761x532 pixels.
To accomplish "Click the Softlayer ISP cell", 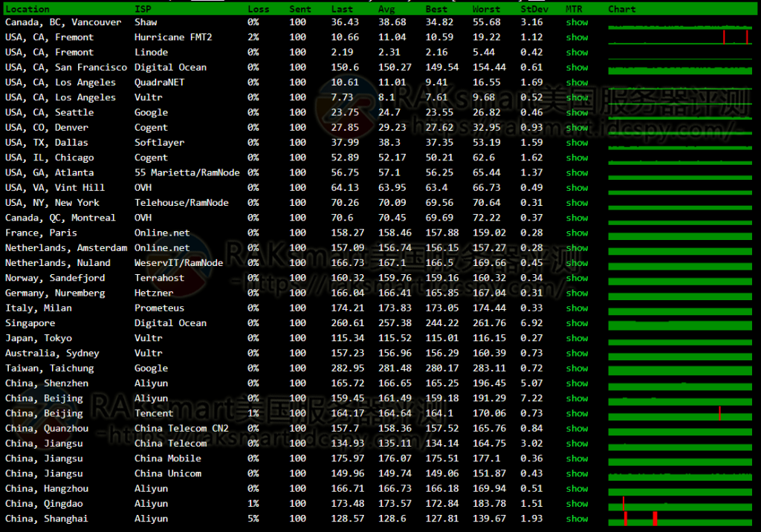I will (x=159, y=143).
